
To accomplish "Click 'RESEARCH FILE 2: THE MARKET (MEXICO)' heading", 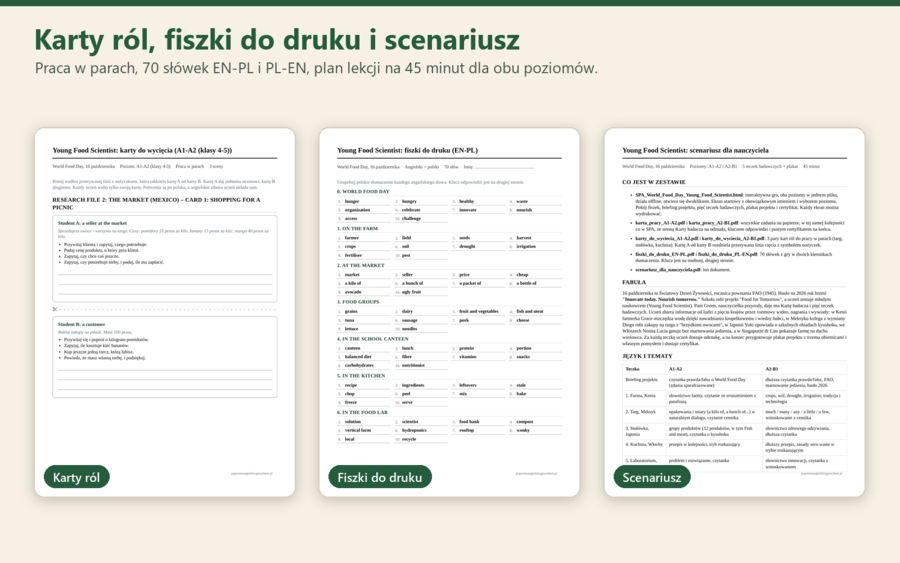I will (x=156, y=203).
